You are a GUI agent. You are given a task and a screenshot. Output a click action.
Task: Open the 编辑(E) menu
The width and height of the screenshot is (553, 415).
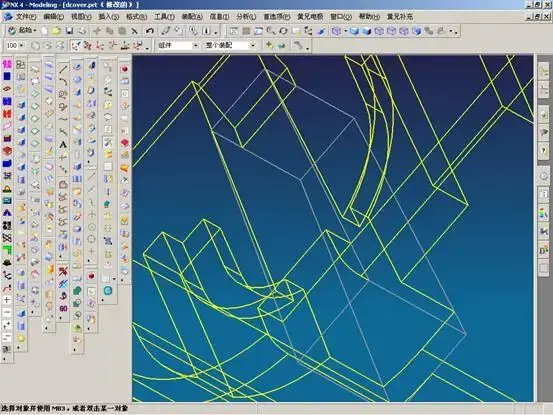point(53,17)
